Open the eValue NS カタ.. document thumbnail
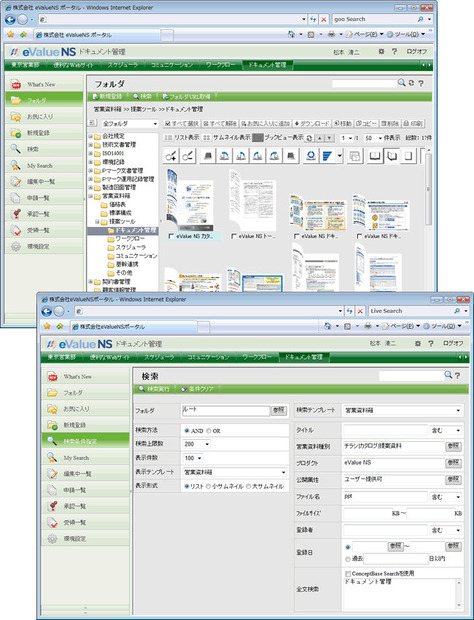The width and height of the screenshot is (474, 620). pos(190,200)
